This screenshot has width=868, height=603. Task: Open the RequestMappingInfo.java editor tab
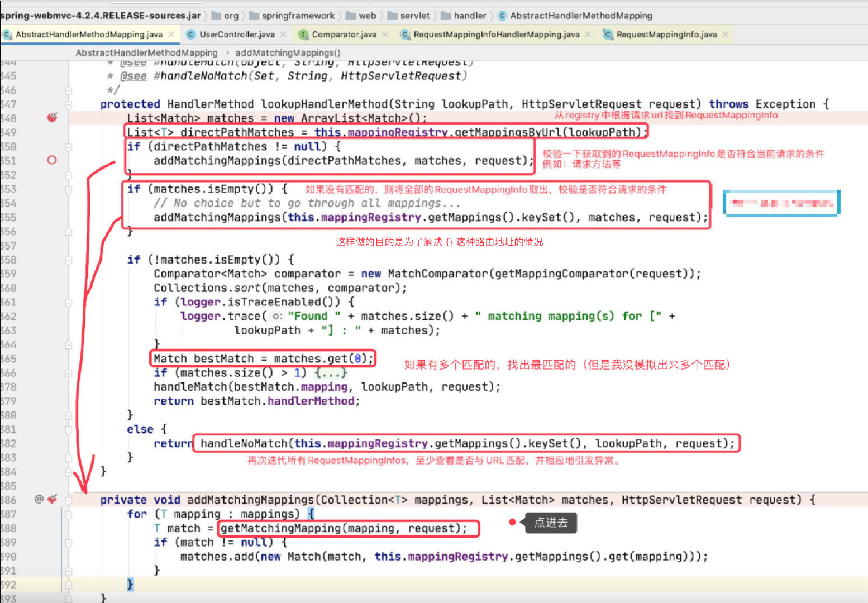coord(666,35)
